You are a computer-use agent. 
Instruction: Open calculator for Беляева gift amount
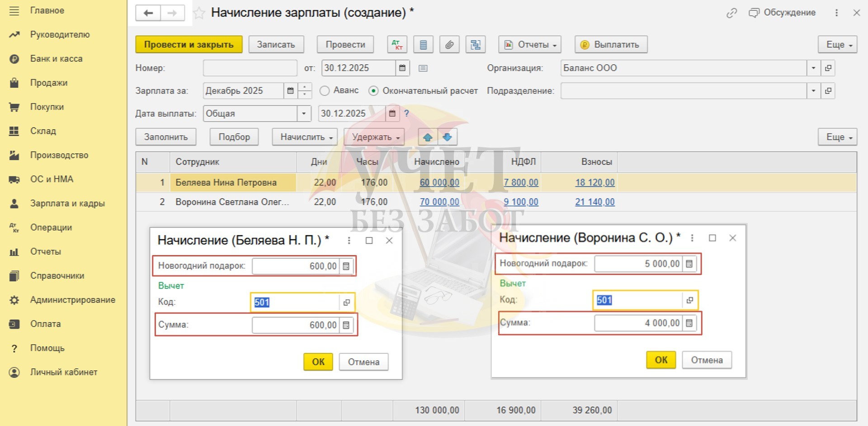(346, 266)
